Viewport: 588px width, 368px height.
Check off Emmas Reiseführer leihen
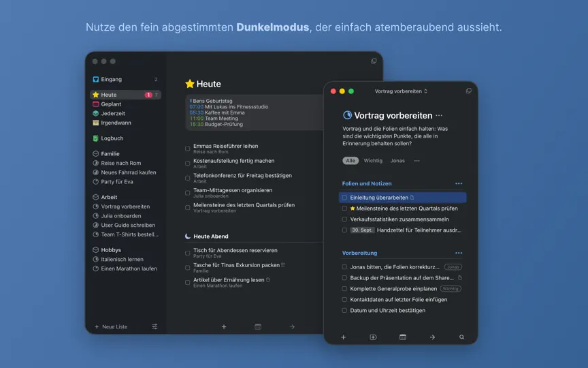[x=188, y=149]
